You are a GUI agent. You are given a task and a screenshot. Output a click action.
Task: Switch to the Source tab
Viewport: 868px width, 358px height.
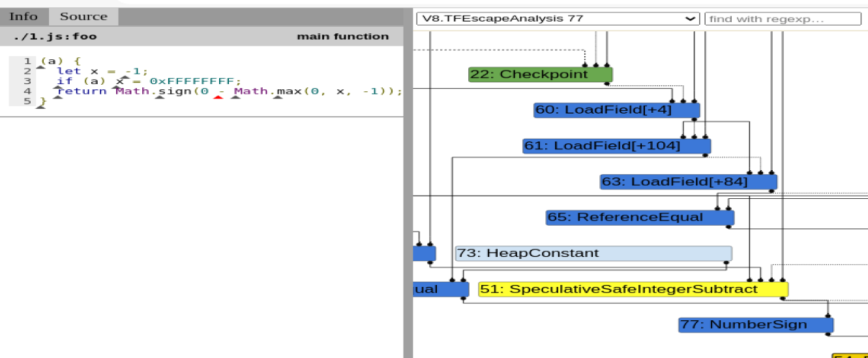(x=83, y=16)
